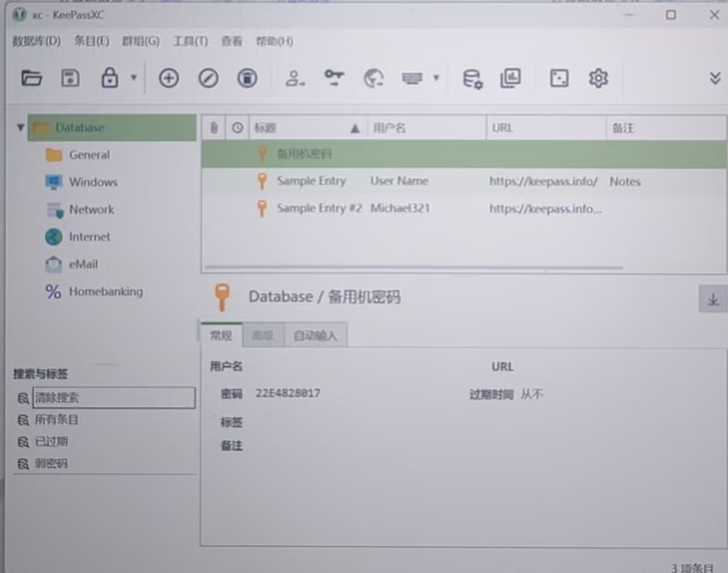
Task: Open 条目(E) menu
Action: pos(92,41)
